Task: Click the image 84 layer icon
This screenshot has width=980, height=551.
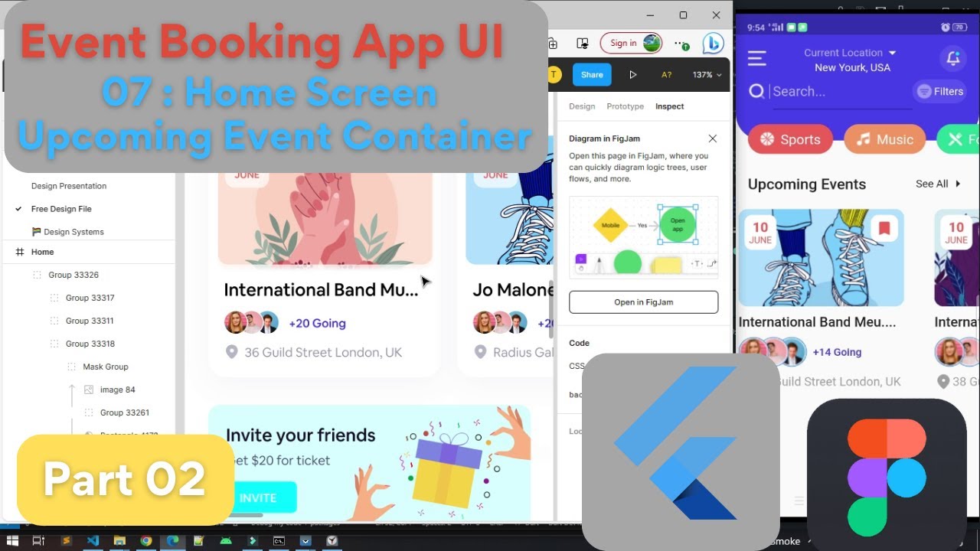Action: point(89,390)
